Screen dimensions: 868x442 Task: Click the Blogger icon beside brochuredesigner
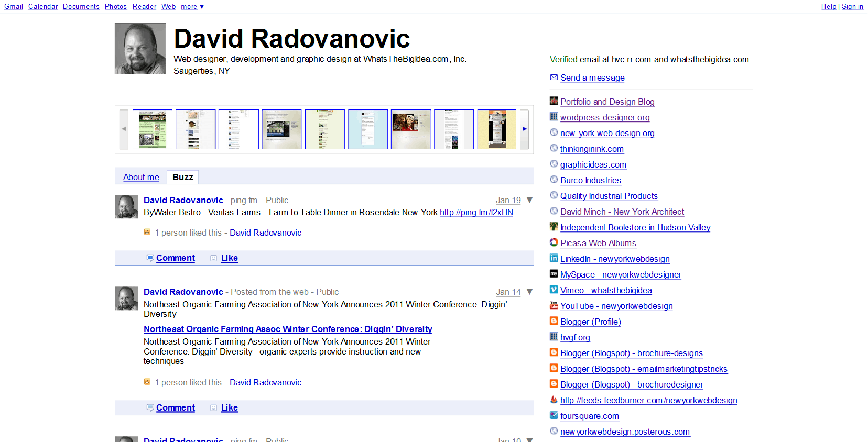(x=554, y=383)
